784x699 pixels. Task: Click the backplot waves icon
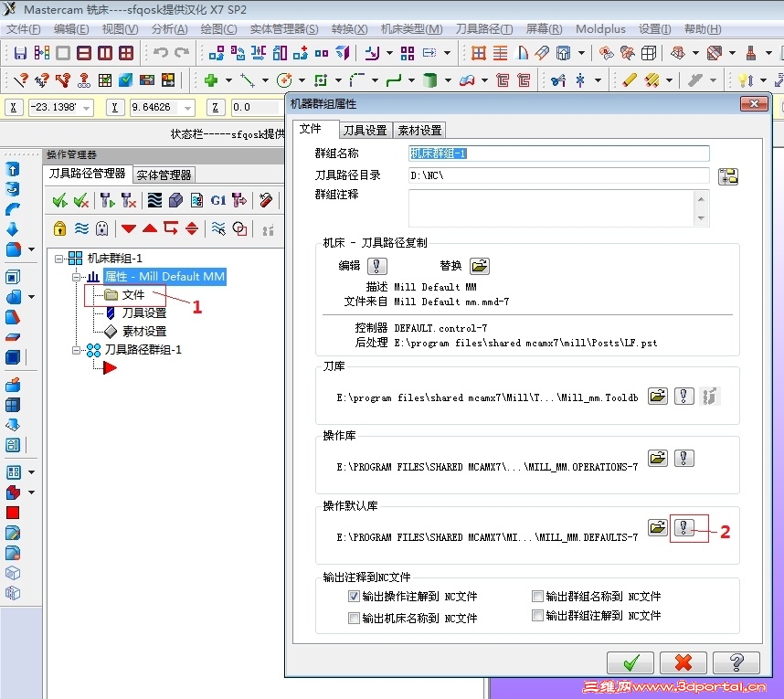pyautogui.click(x=155, y=200)
